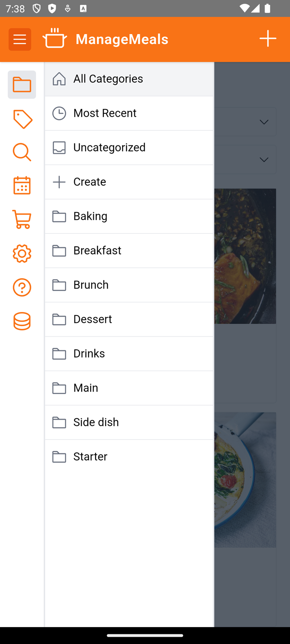290x644 pixels.
Task: Collapse the hamburger menu button
Action: [20, 39]
